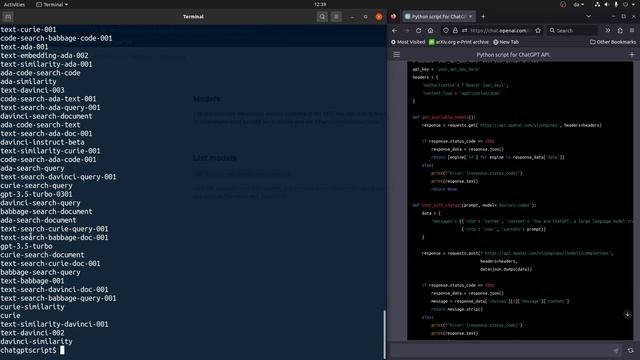Go to the Firefox home page
The height and width of the screenshot is (360, 640).
[x=430, y=31]
